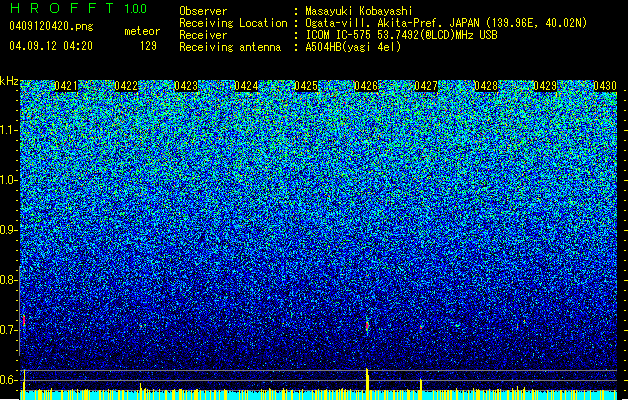Click the 0429 time marker
Screen dimensions: 629x400
click(545, 86)
